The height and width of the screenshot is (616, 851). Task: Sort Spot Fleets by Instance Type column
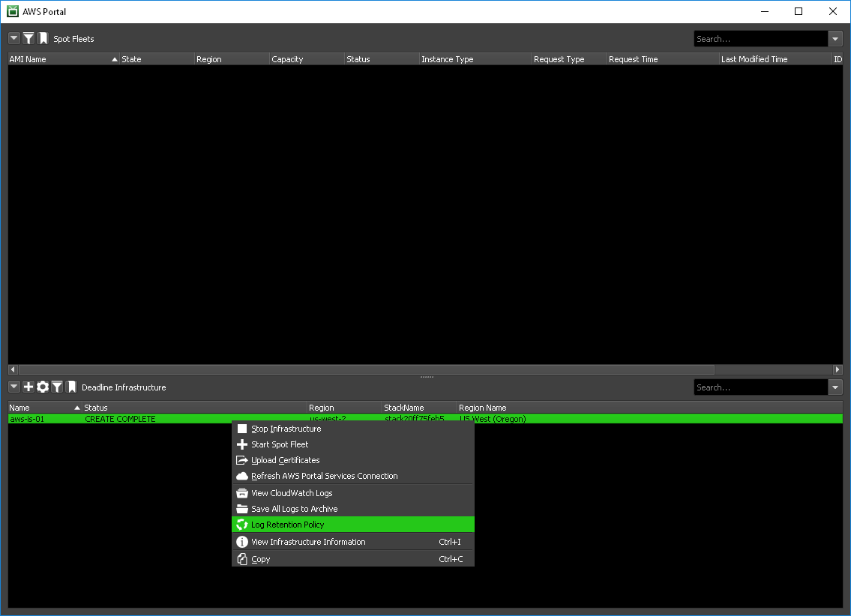tap(475, 59)
